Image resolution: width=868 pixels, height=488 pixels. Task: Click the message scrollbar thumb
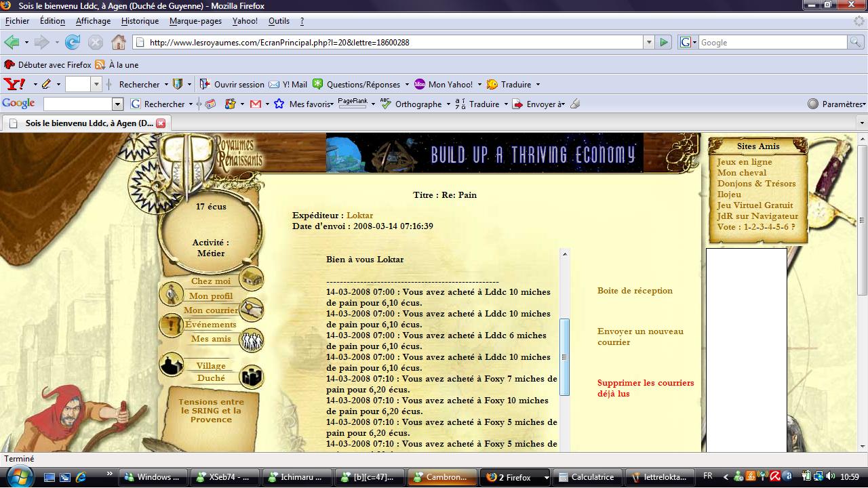564,357
